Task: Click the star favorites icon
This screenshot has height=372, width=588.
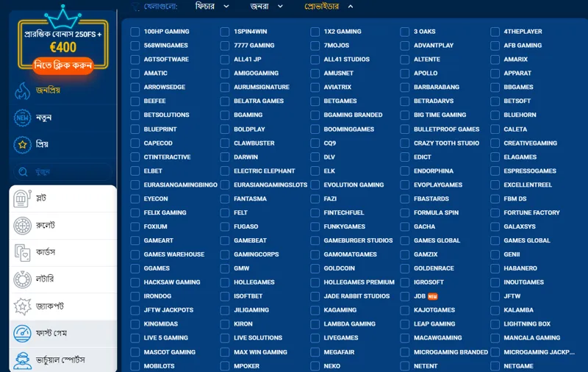Action: pyautogui.click(x=23, y=145)
